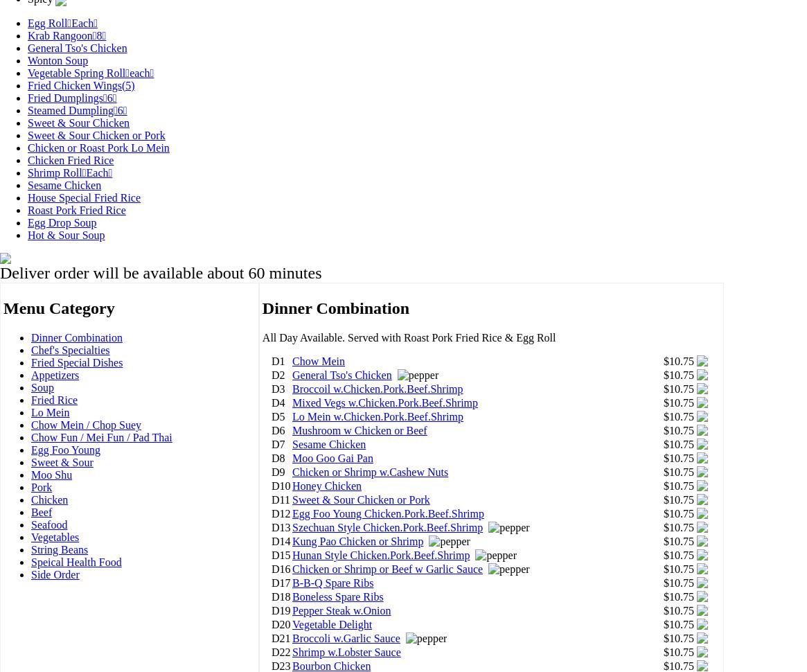Click the order icon beside Chow Mein price

pos(702,362)
